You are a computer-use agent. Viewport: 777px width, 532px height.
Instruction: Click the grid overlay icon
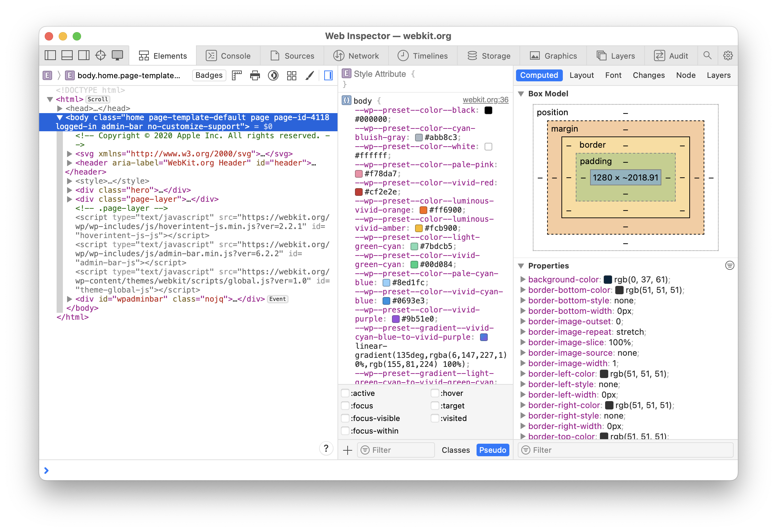coord(291,75)
